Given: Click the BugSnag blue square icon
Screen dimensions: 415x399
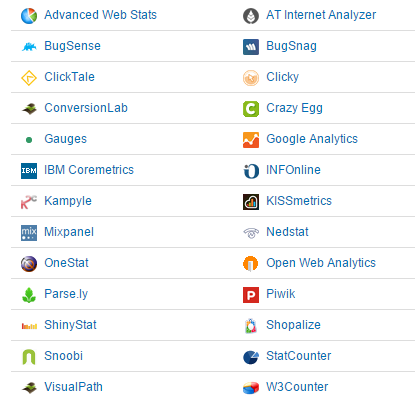Looking at the screenshot, I should click(251, 47).
